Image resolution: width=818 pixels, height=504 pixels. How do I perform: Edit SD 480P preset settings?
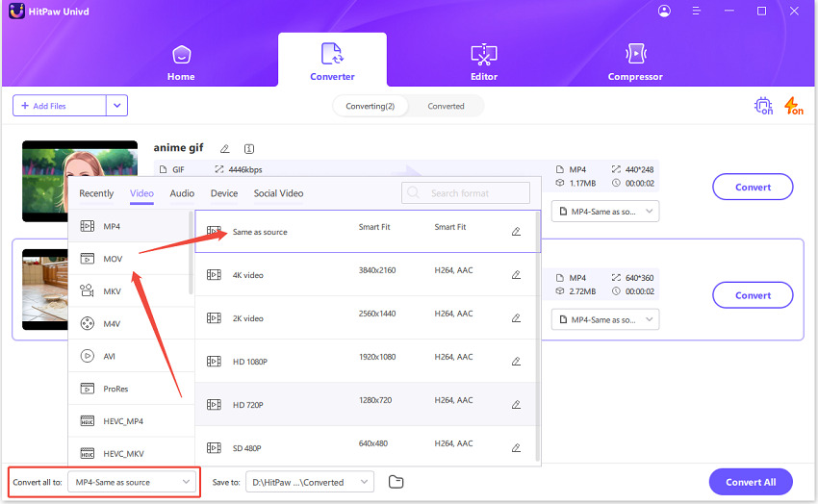click(516, 447)
